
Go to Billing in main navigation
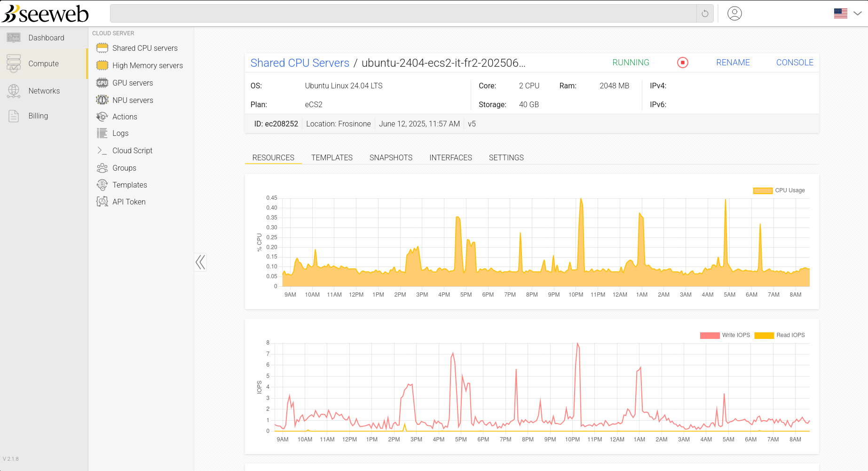(38, 116)
